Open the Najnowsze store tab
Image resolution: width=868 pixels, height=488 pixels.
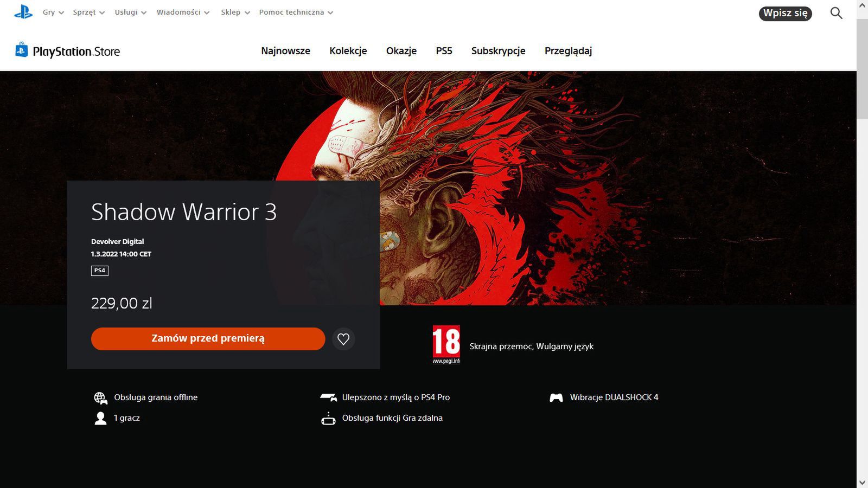pyautogui.click(x=285, y=51)
